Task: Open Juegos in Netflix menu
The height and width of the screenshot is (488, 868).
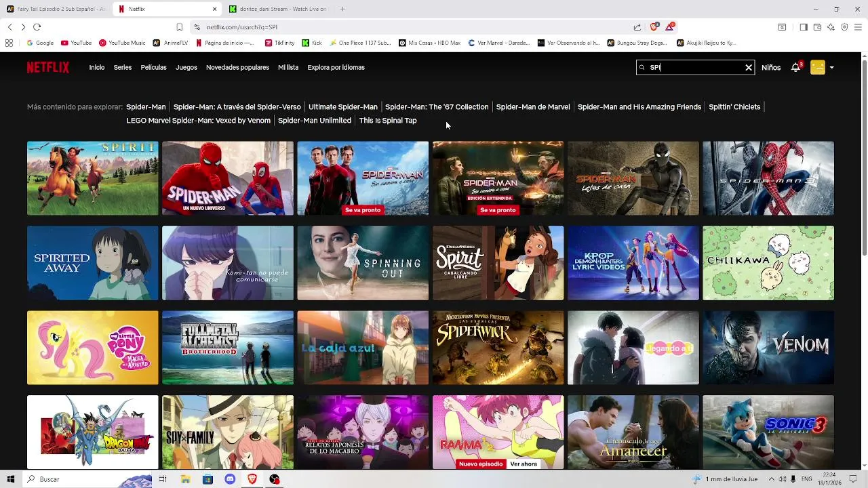Action: (x=186, y=68)
